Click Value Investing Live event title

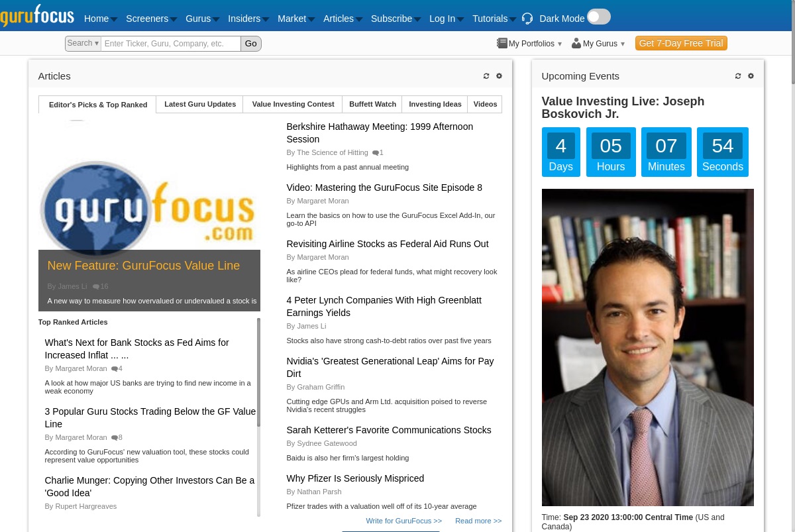pos(623,107)
